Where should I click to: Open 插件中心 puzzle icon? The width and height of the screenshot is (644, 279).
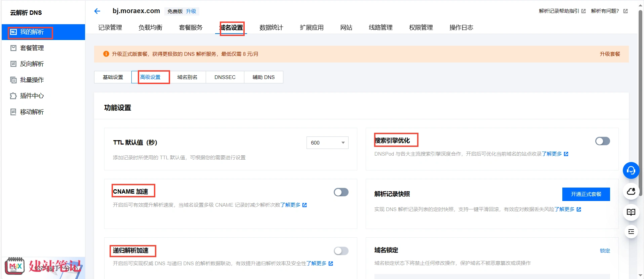pos(13,96)
